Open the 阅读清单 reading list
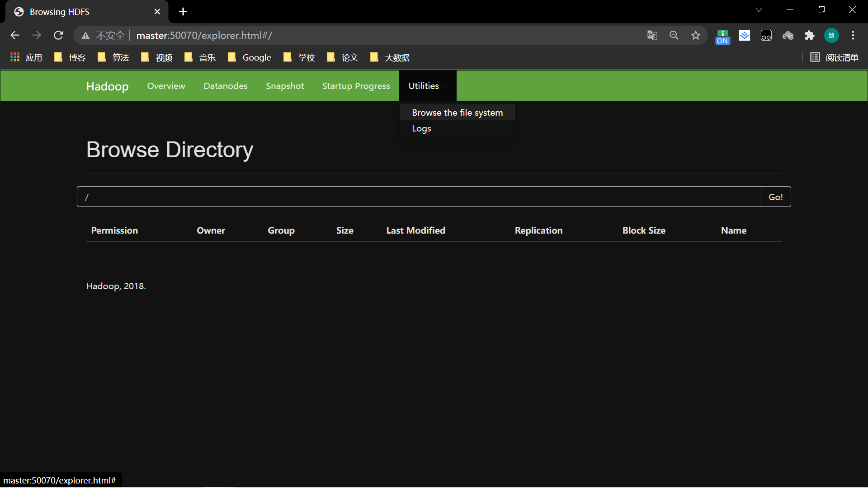The image size is (868, 488). 834,57
